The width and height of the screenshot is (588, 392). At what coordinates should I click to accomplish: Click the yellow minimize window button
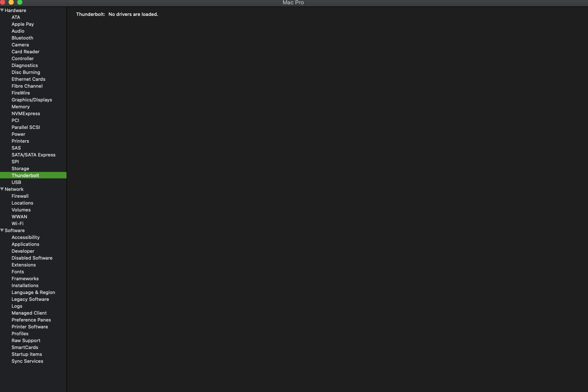(x=11, y=2)
